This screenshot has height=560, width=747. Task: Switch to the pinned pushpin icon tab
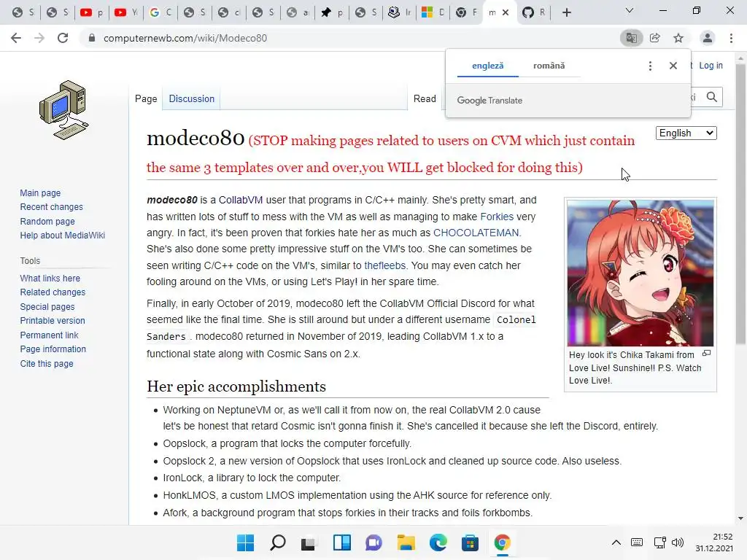pyautogui.click(x=332, y=12)
